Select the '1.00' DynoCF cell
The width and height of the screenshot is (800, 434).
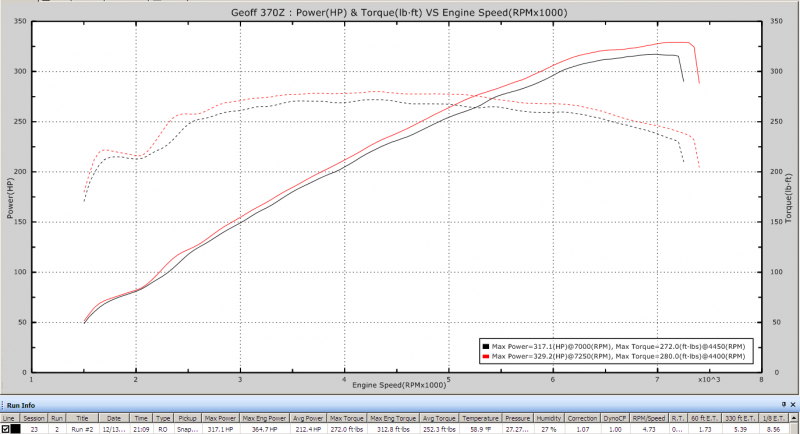(614, 429)
